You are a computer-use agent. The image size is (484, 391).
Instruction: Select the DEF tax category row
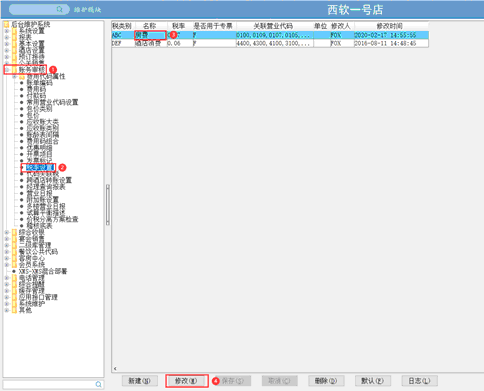270,43
